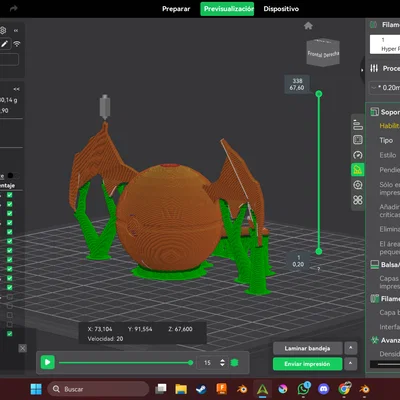The height and width of the screenshot is (400, 400).
Task: Select the Previsualización tab
Action: (x=227, y=9)
